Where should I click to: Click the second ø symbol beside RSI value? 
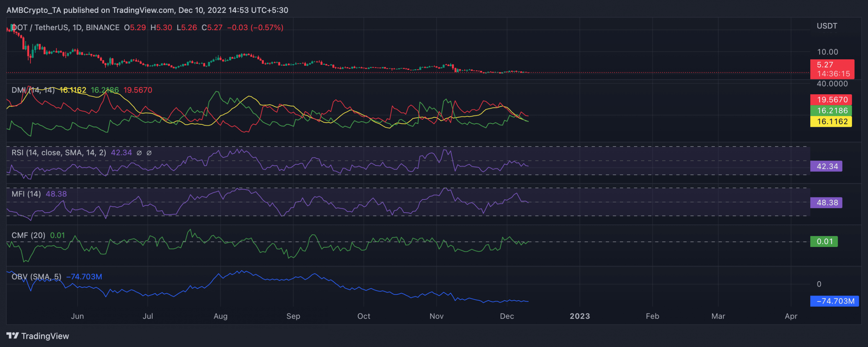click(149, 153)
